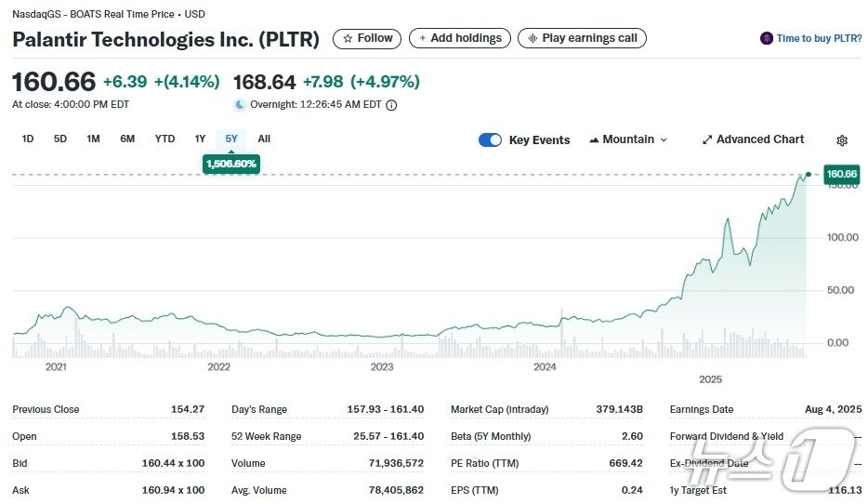The image size is (868, 504).
Task: Expand the Mountain chart style dropdown arrow
Action: coord(664,139)
